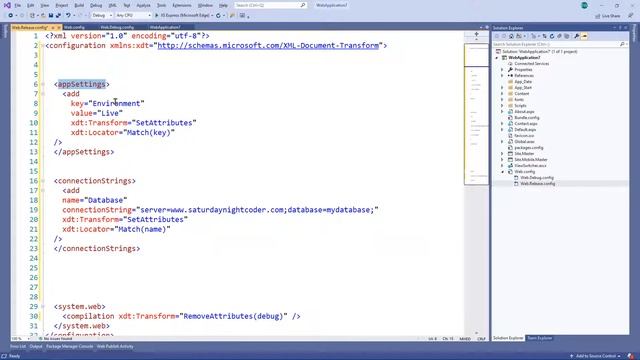The width and height of the screenshot is (640, 360).
Task: Open the File menu
Action: 17,5
